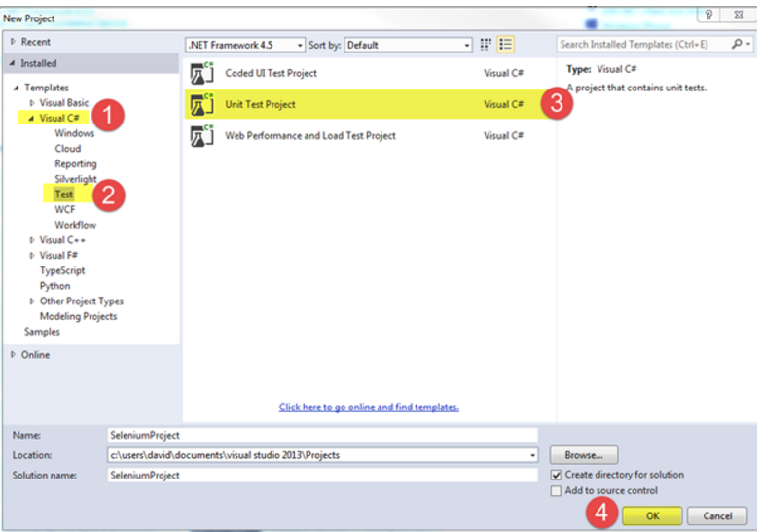Select the Silverlight template category
This screenshot has width=761, height=532.
tap(76, 179)
